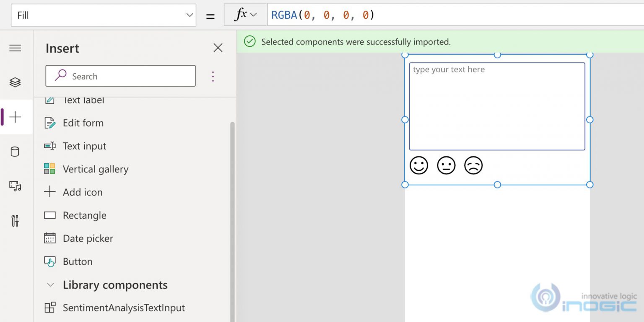Insert a Vertical gallery
The image size is (644, 322).
click(x=95, y=169)
